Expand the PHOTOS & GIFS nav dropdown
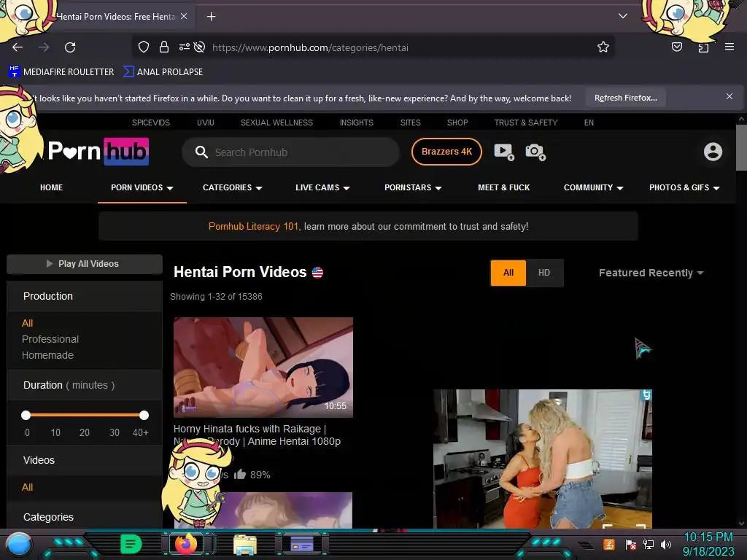Screen dimensions: 747x560 [684, 187]
